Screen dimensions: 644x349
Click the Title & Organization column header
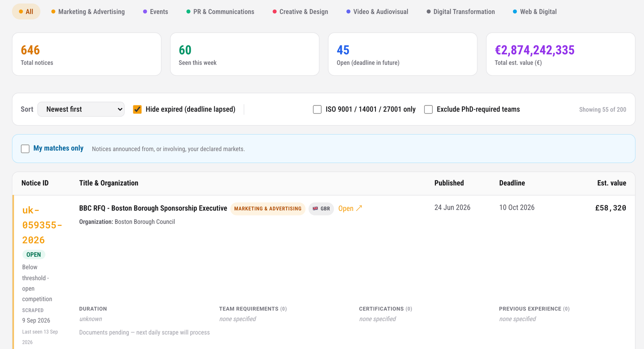coord(109,183)
